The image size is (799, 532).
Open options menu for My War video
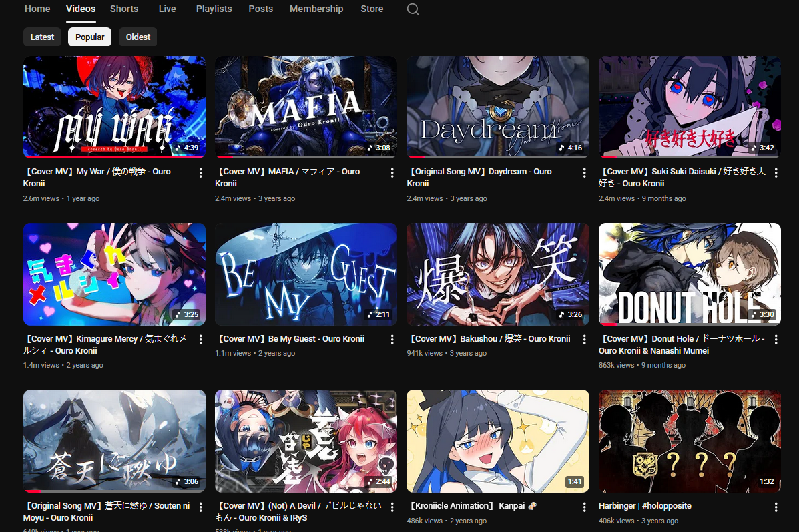[201, 173]
